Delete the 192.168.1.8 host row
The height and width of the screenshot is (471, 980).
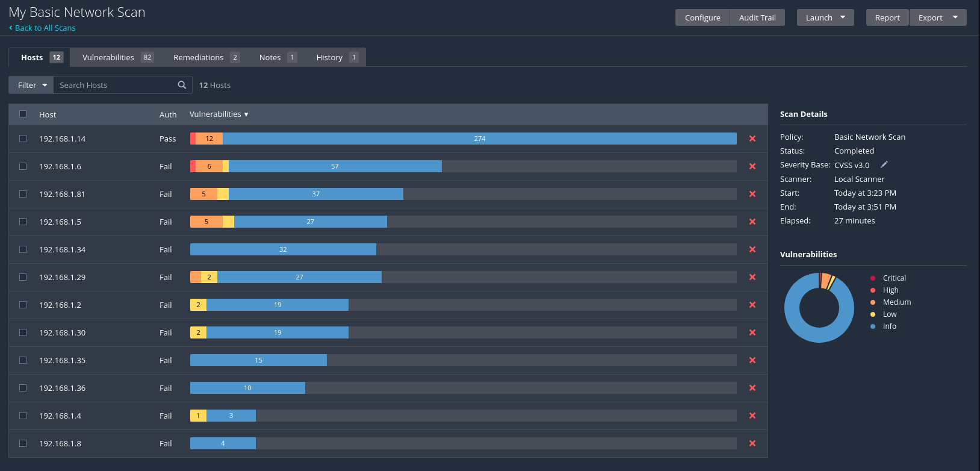[x=752, y=443]
